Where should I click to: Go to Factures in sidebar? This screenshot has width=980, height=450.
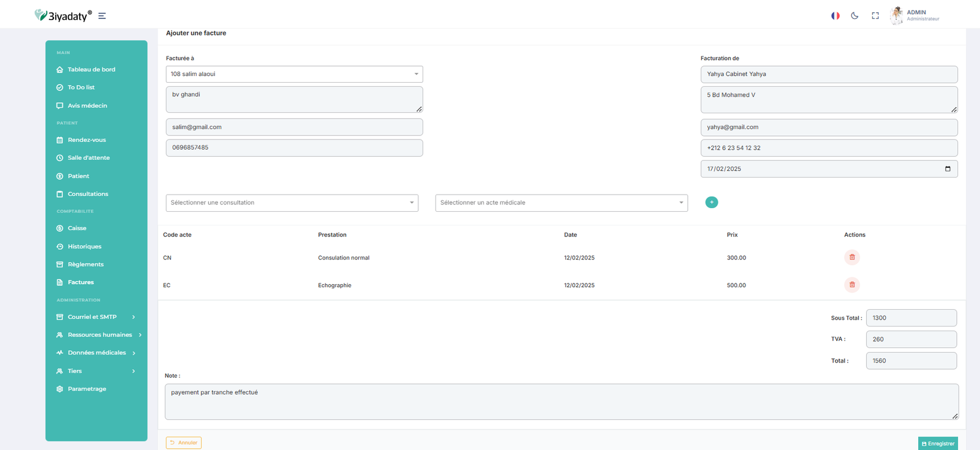(80, 282)
